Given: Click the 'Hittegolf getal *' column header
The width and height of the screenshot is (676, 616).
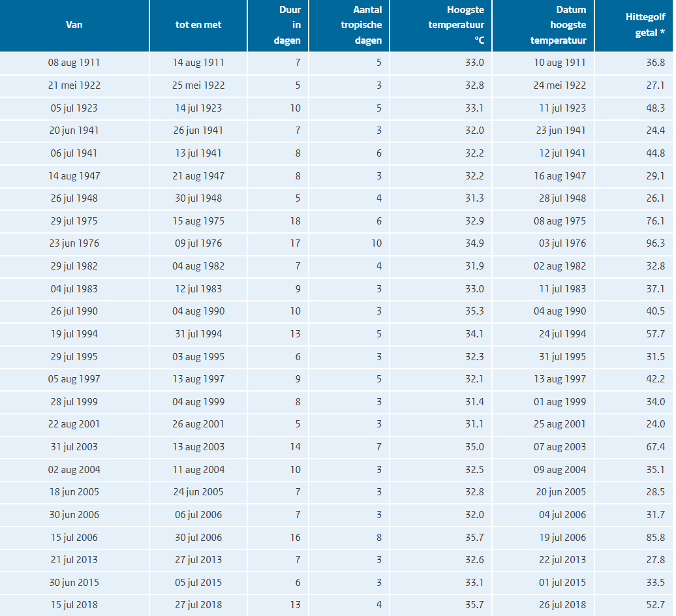Looking at the screenshot, I should [x=645, y=25].
